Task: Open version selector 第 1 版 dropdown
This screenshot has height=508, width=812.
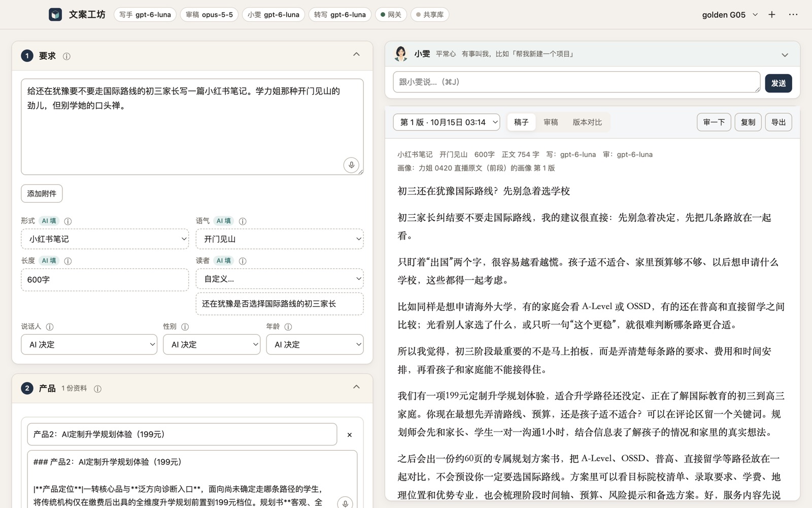Action: coord(447,122)
